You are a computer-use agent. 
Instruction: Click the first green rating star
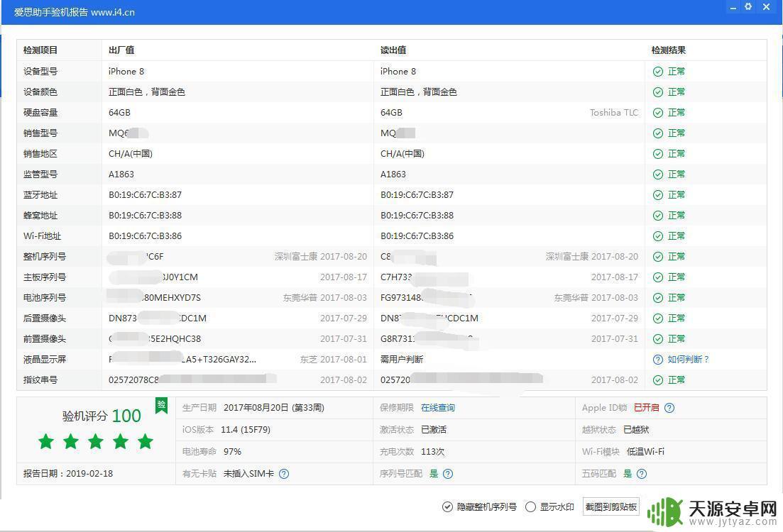[46, 441]
